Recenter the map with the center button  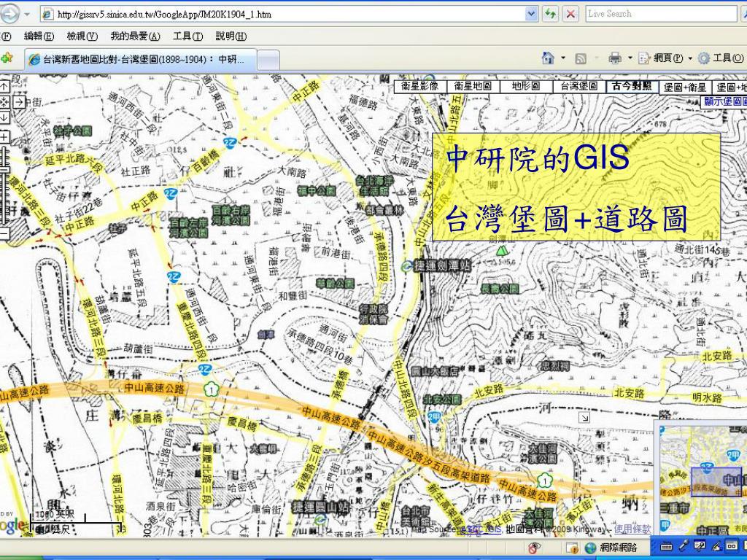(4, 102)
